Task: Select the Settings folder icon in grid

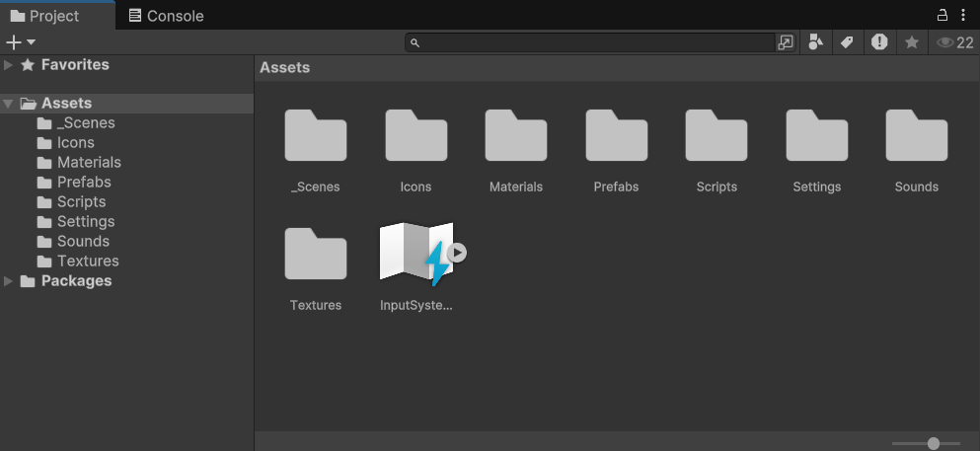Action: point(817,135)
